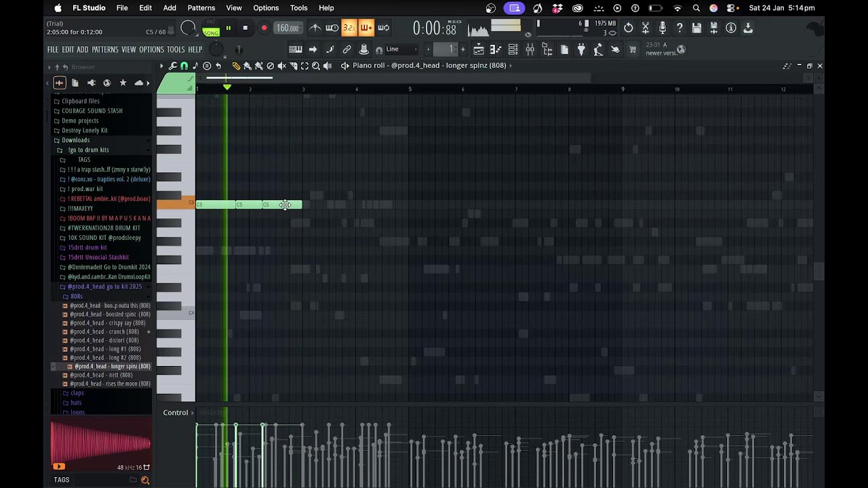Image resolution: width=868 pixels, height=488 pixels.
Task: Expand the hats folder
Action: [x=75, y=403]
